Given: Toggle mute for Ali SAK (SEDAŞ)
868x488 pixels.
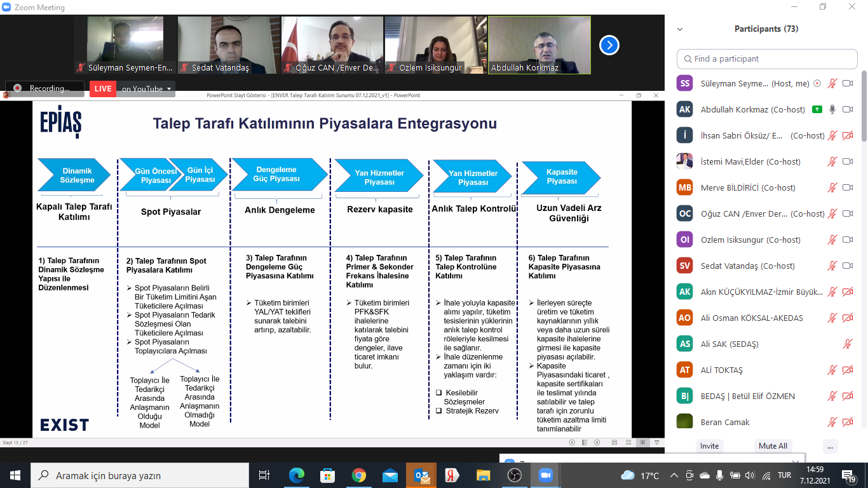Looking at the screenshot, I should pos(847,344).
